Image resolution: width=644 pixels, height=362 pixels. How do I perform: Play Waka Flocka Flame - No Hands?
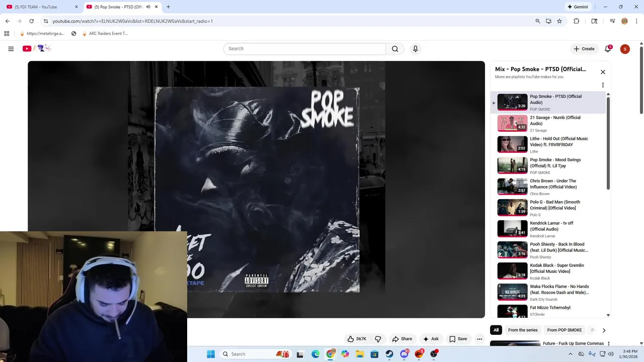tap(548, 292)
